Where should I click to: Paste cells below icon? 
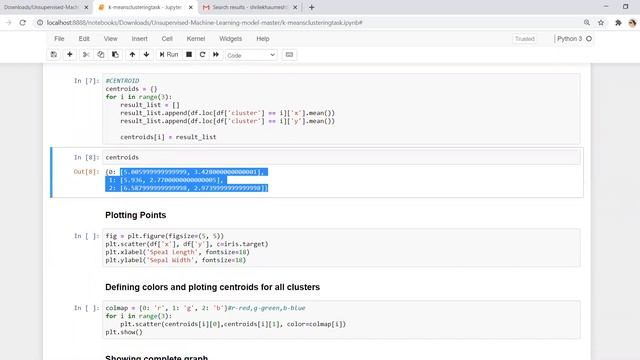coord(116,55)
